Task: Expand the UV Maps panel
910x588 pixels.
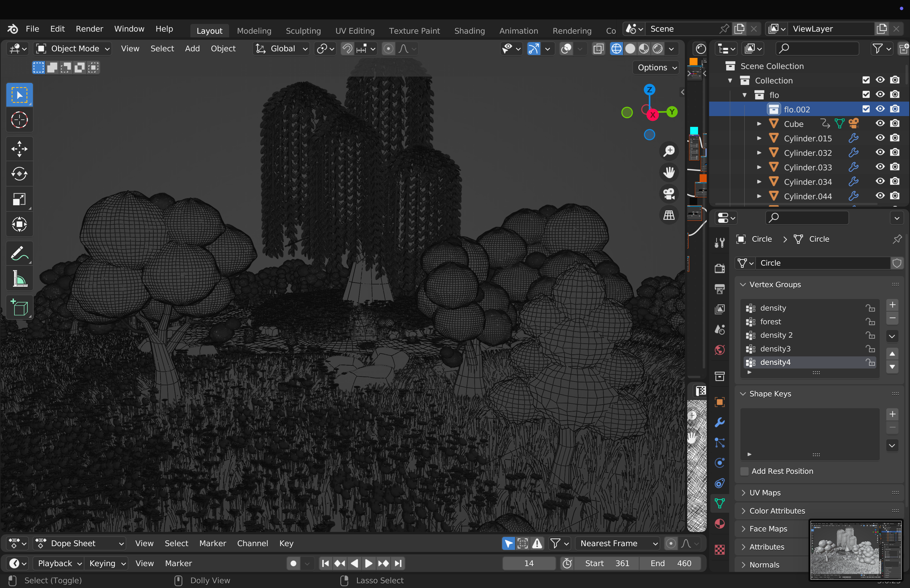Action: 765,493
